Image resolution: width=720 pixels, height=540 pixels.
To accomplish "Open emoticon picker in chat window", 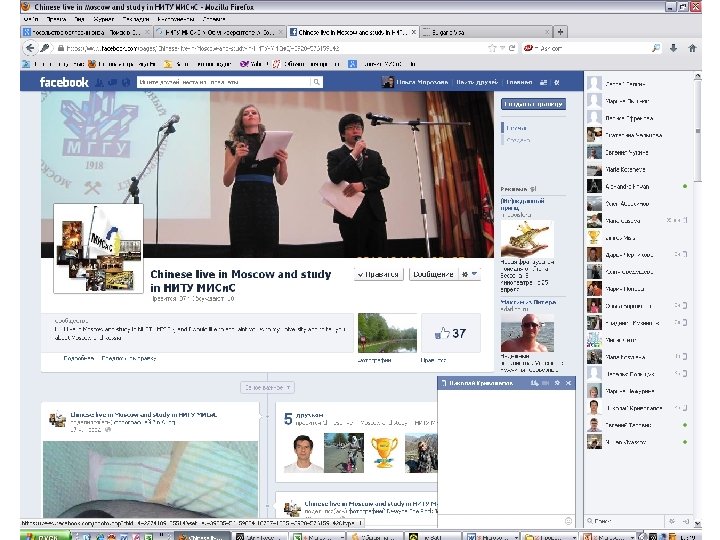I will pyautogui.click(x=568, y=521).
